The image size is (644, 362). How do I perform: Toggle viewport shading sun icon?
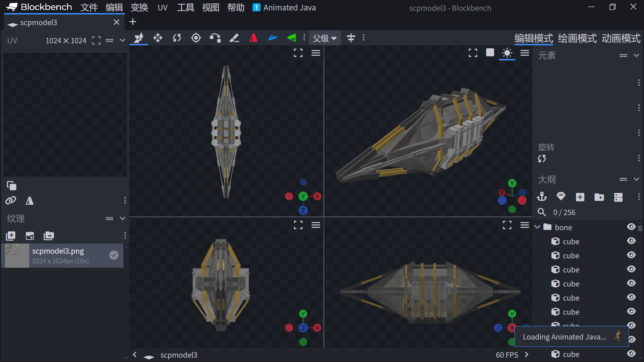click(x=507, y=53)
